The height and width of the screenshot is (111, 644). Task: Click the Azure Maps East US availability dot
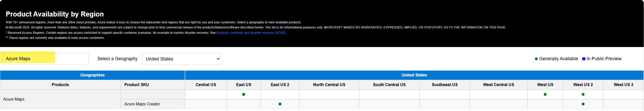tap(244, 94)
